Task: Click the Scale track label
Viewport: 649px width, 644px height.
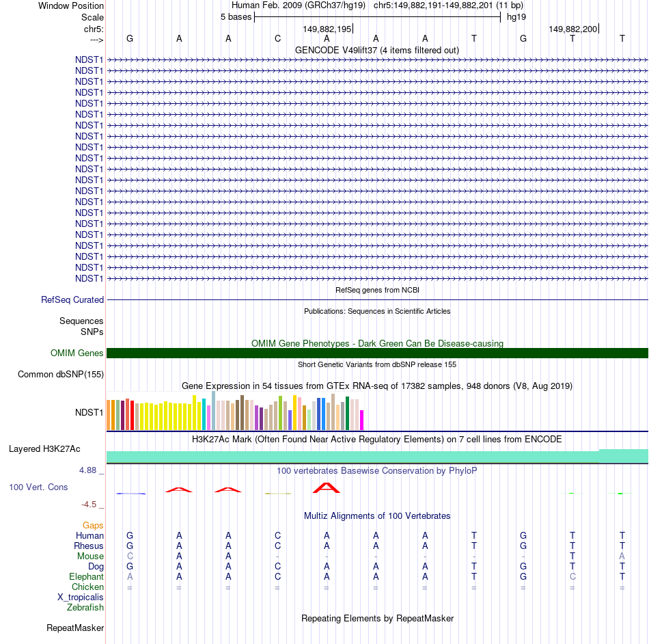Action: [92, 17]
